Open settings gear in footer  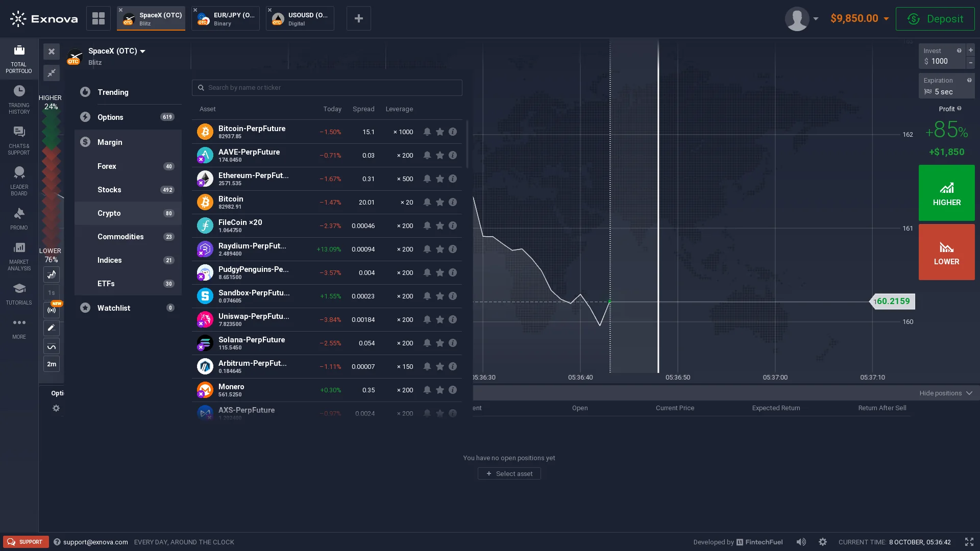click(x=823, y=542)
